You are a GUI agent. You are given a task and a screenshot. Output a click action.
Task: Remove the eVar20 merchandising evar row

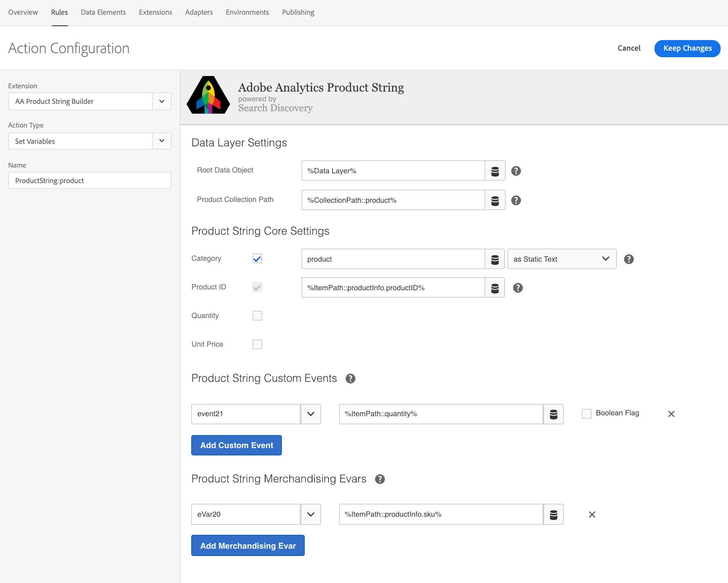click(592, 515)
